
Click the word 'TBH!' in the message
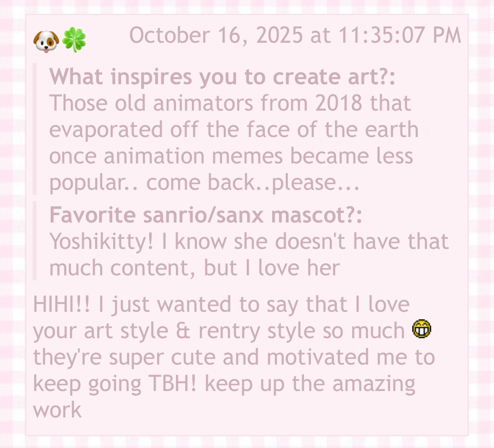click(172, 383)
